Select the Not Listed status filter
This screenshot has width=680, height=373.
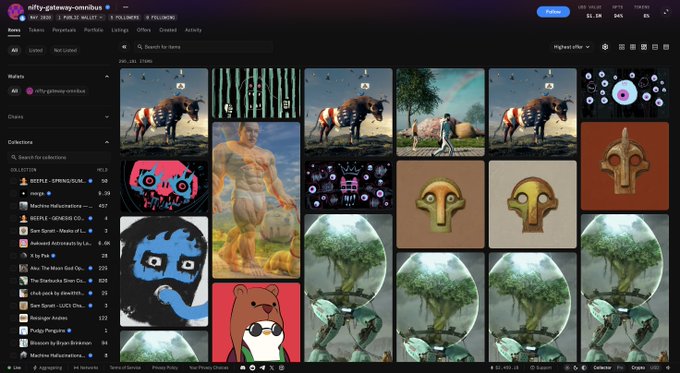tap(65, 50)
